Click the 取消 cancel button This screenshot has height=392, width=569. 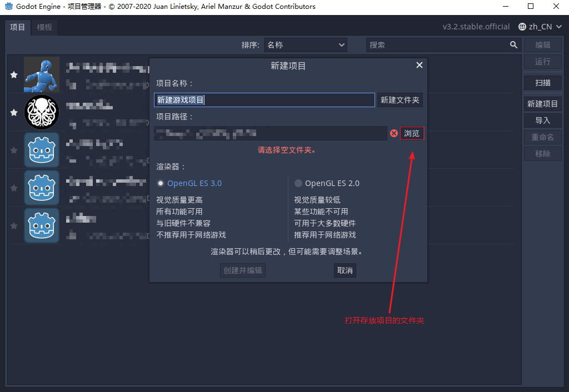(x=345, y=270)
